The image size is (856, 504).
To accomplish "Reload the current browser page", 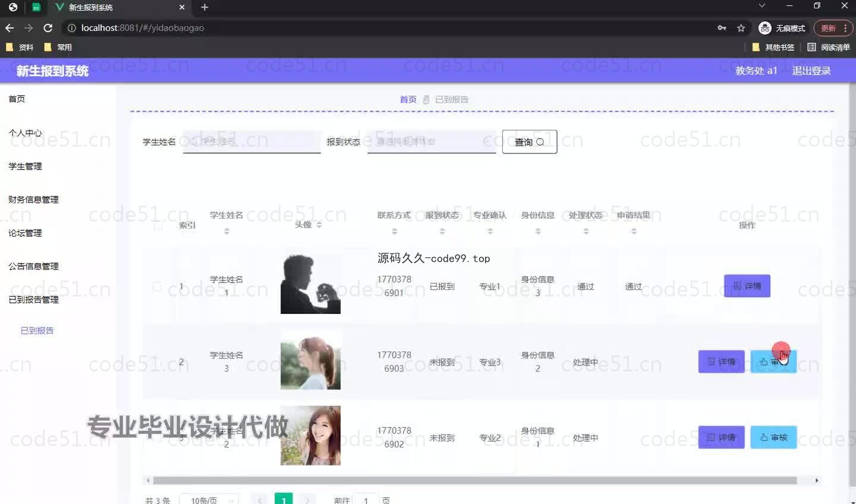I will click(48, 28).
